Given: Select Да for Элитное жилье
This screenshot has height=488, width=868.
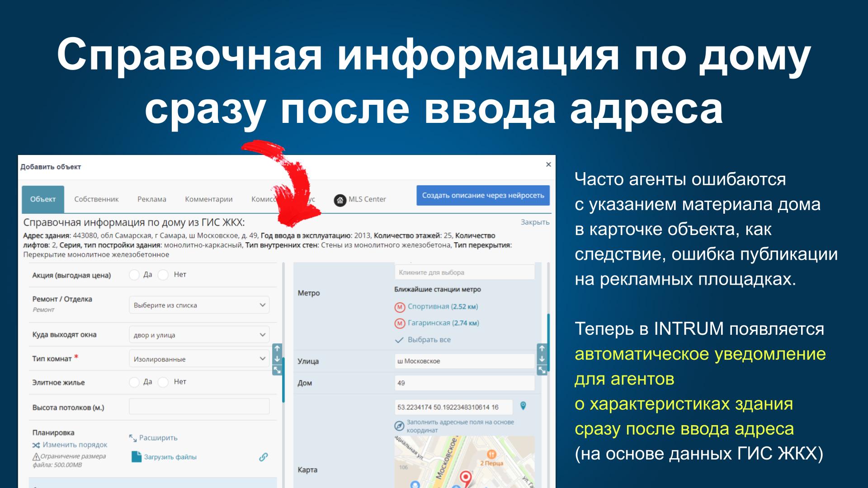Looking at the screenshot, I should (x=134, y=382).
